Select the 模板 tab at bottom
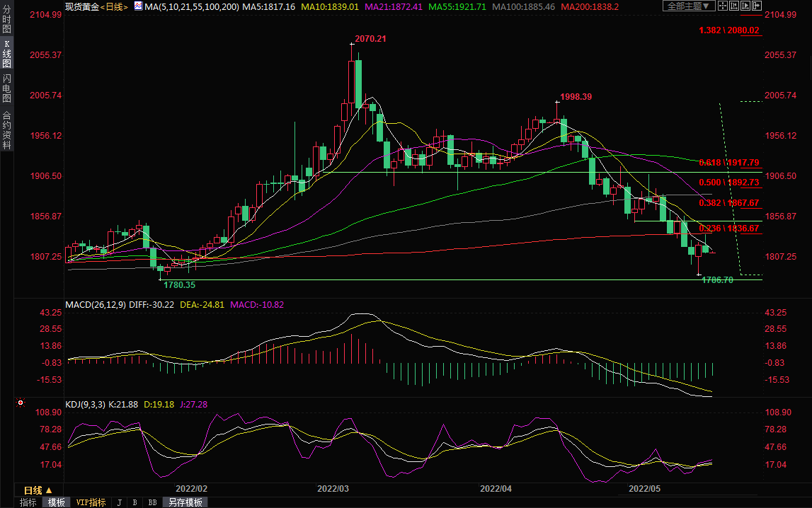 click(56, 502)
